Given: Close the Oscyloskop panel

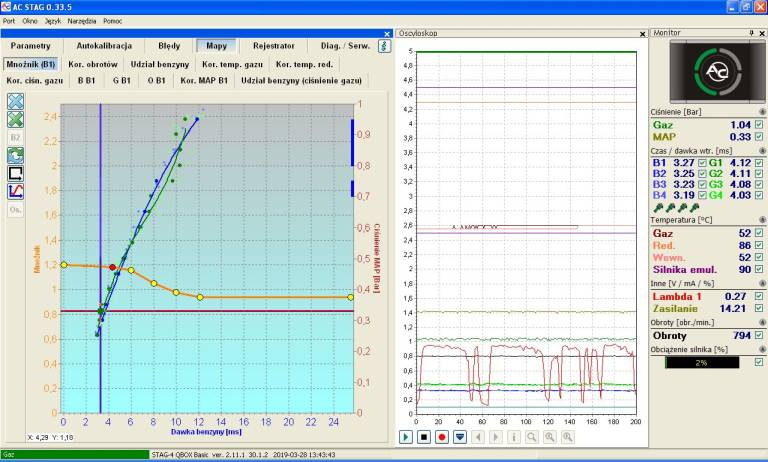Looking at the screenshot, I should (643, 34).
